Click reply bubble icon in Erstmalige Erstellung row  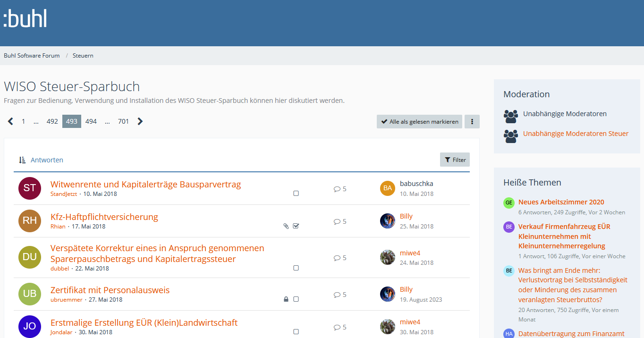(337, 327)
